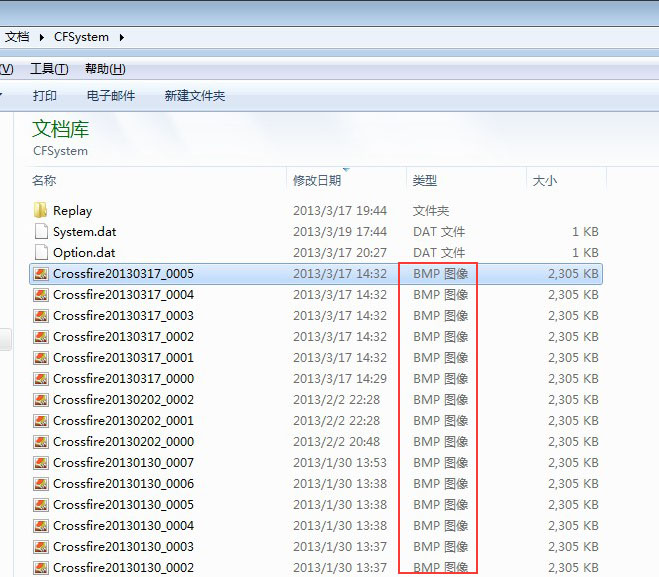Click the BMP icon of Crossfire20130130_0007
This screenshot has width=659, height=577.
point(41,463)
